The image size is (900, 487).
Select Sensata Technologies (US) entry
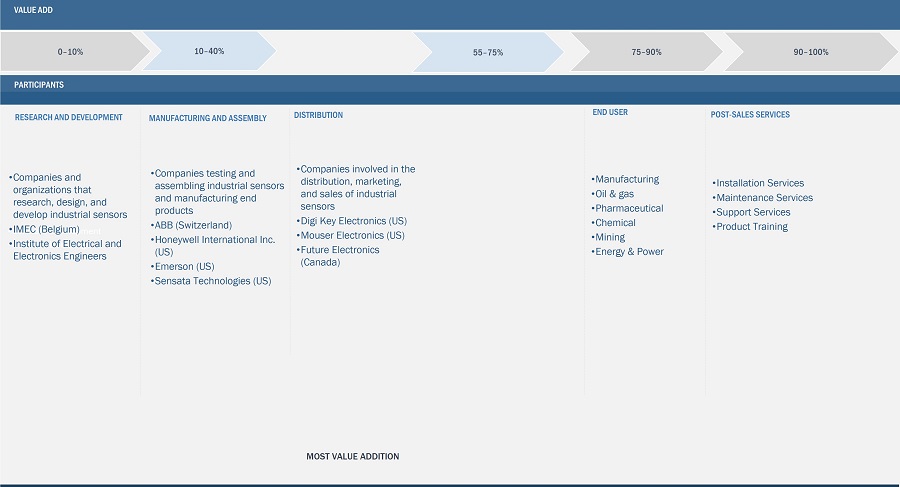212,282
